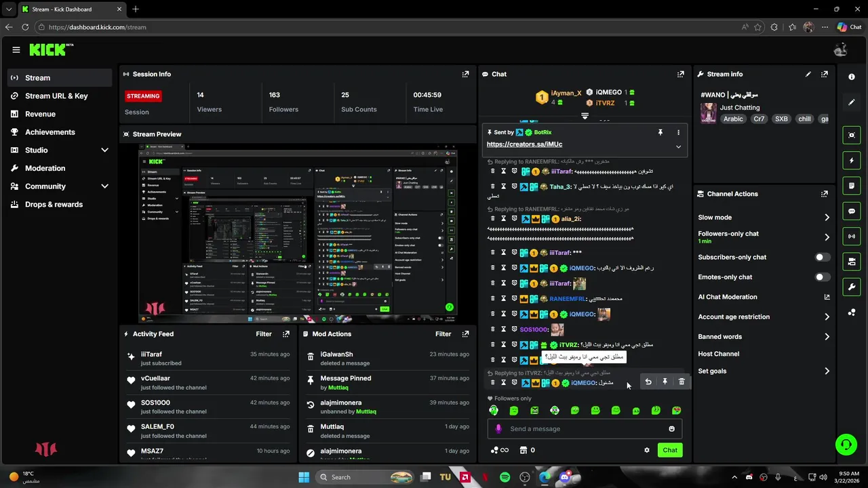This screenshot has width=868, height=488.
Task: Open the info icon in the right sidebar
Action: pos(852,77)
